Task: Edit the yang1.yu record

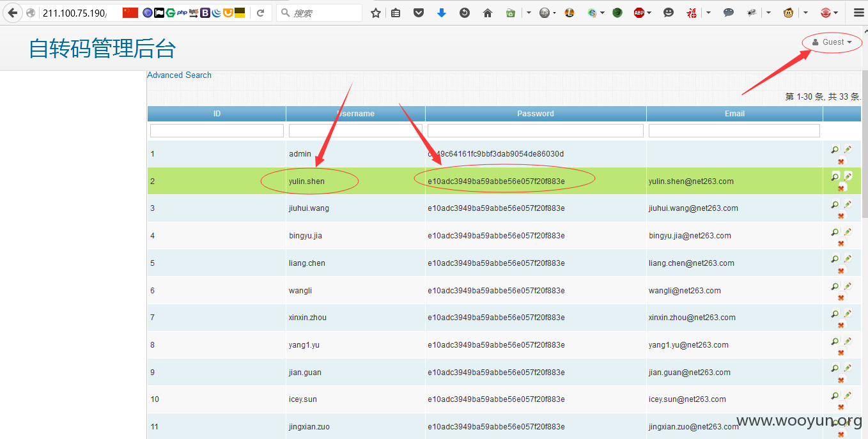Action: pos(848,341)
